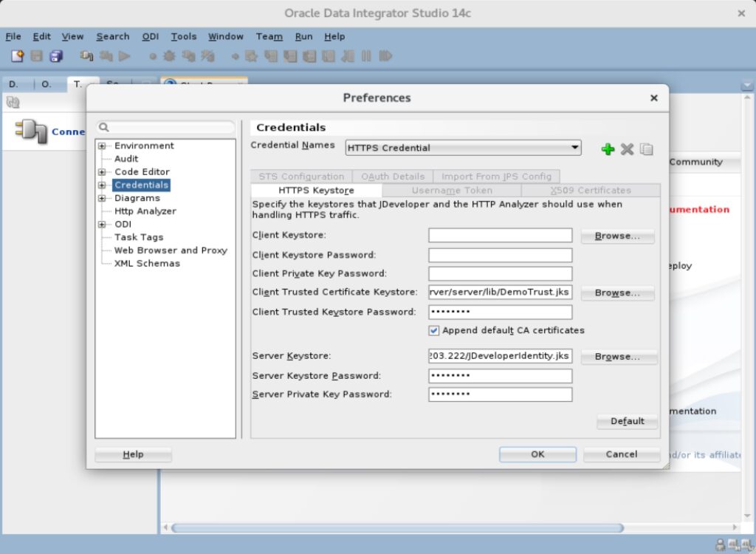Expand the ODI tree node
756x554 pixels.
102,224
